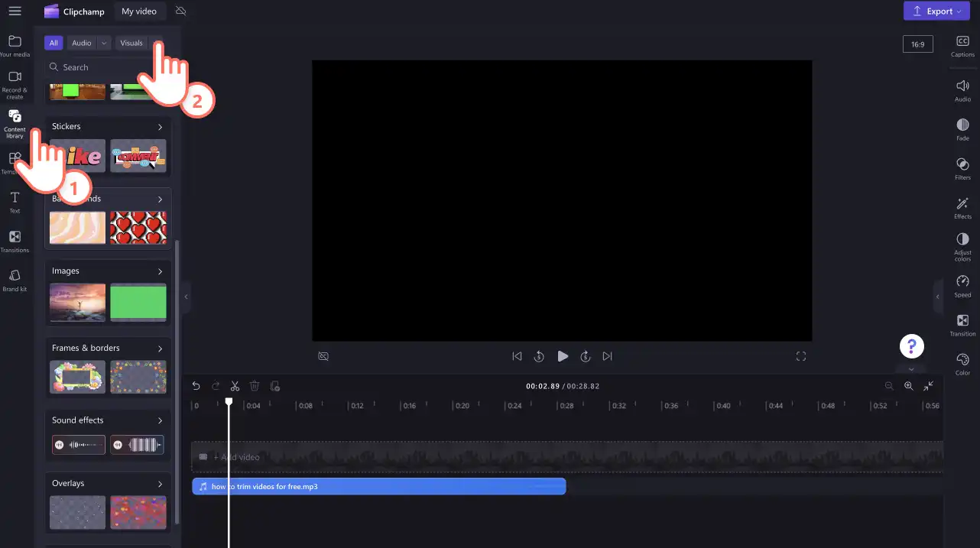Open the Adjust colors panel
Screen dimensions: 980x548
(x=962, y=247)
